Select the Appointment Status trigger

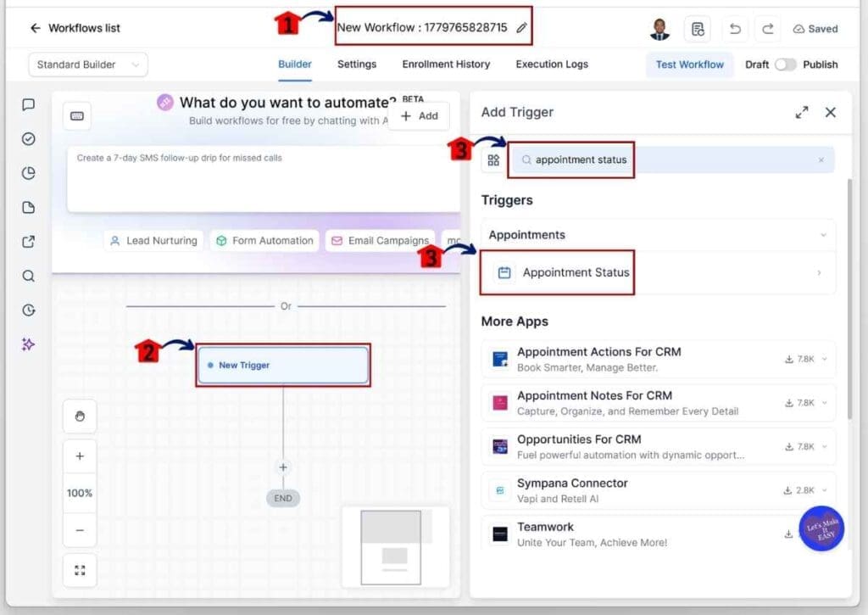(658, 272)
